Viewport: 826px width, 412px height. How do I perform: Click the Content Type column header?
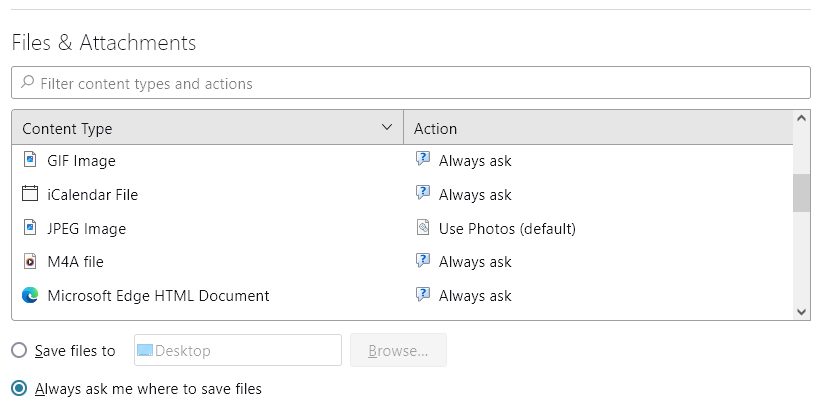tap(200, 128)
